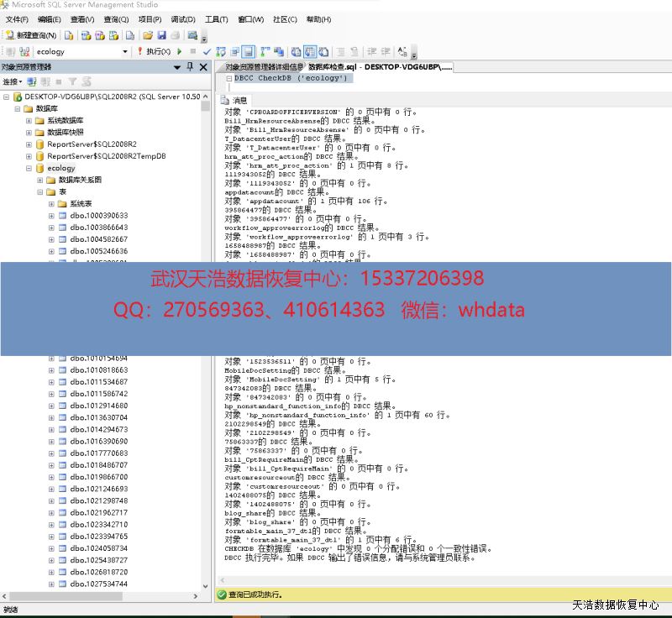Click the open file folder icon in toolbar
672x618 pixels.
148,35
